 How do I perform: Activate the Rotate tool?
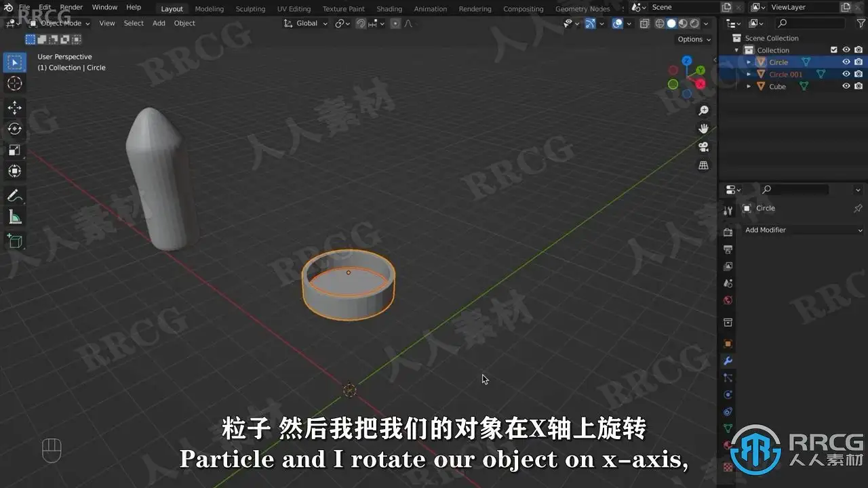(14, 129)
